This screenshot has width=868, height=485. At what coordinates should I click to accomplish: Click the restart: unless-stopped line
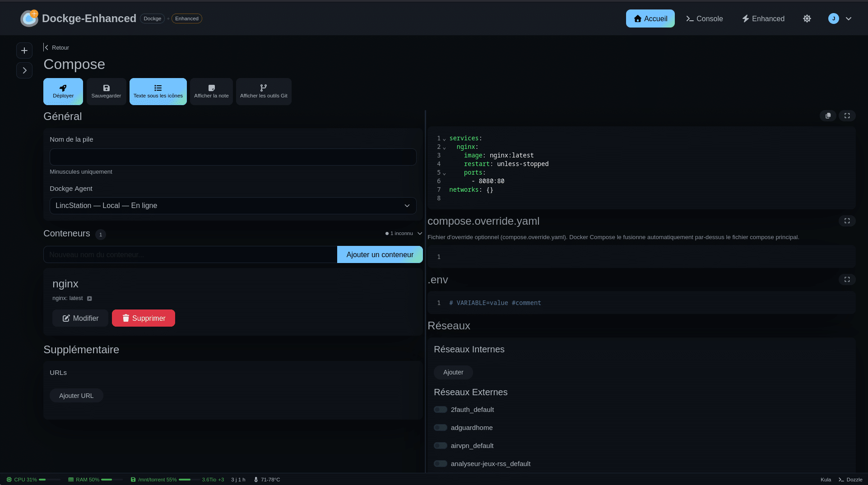(506, 164)
